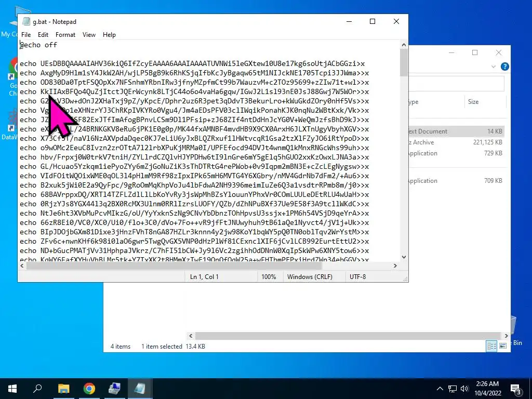Click the line starting with 'echo UEsDBBQAAAA'
The height and width of the screenshot is (399, 532).
point(192,63)
